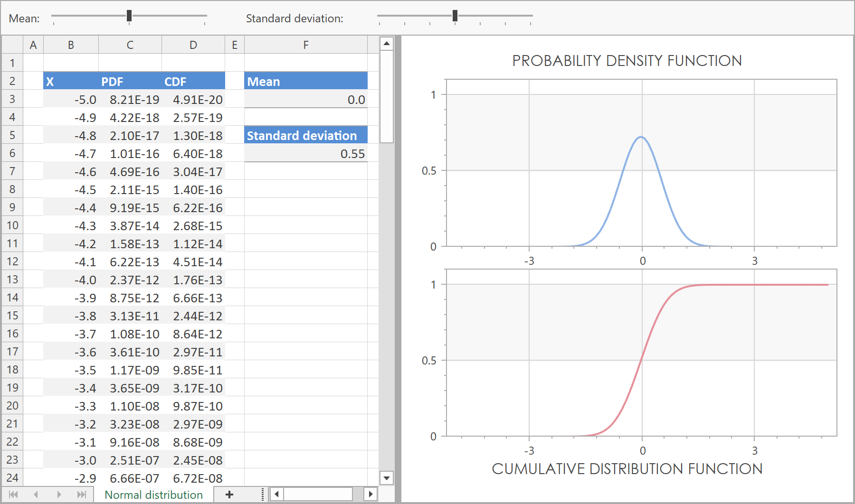Select column F header

pyautogui.click(x=305, y=45)
